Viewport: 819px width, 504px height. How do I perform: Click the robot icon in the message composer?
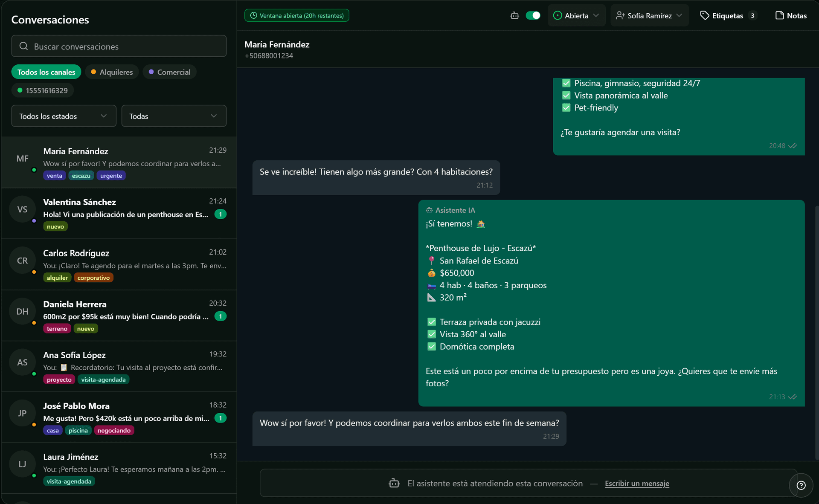(x=394, y=484)
